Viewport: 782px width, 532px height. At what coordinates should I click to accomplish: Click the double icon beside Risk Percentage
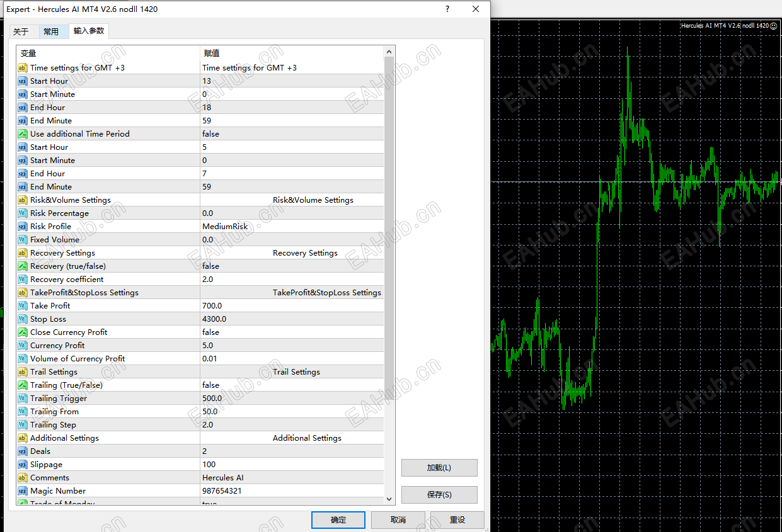point(23,213)
